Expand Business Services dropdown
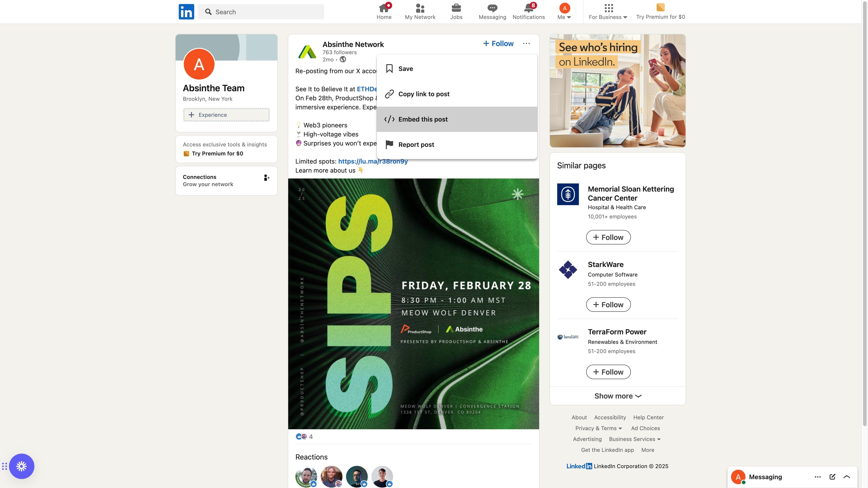This screenshot has width=868, height=488. 634,439
